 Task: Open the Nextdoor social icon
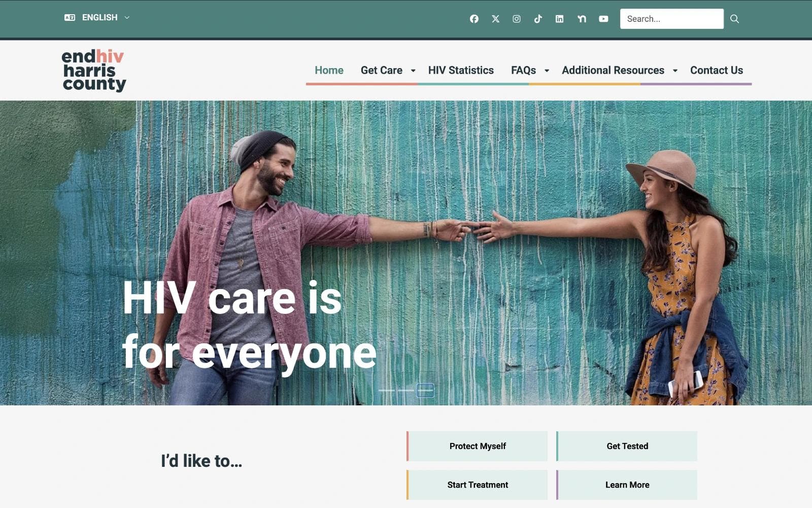click(x=582, y=19)
